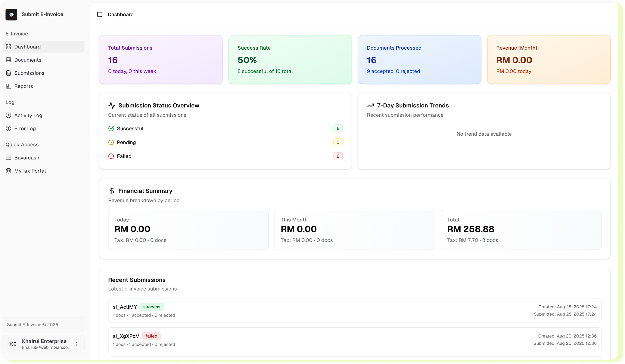The image size is (625, 364).
Task: Open the Khairul Enterprise account options menu
Action: point(77,344)
